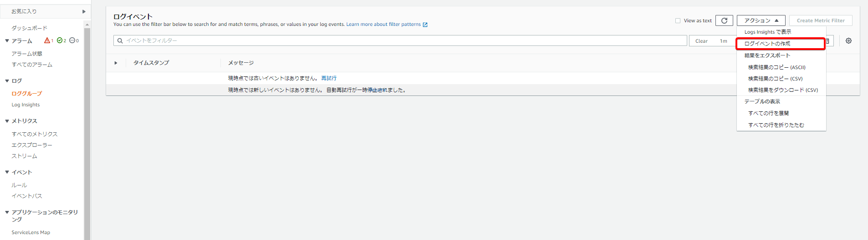The image size is (868, 240).
Task: Open エクスプローラー in the sidebar
Action: (x=32, y=145)
